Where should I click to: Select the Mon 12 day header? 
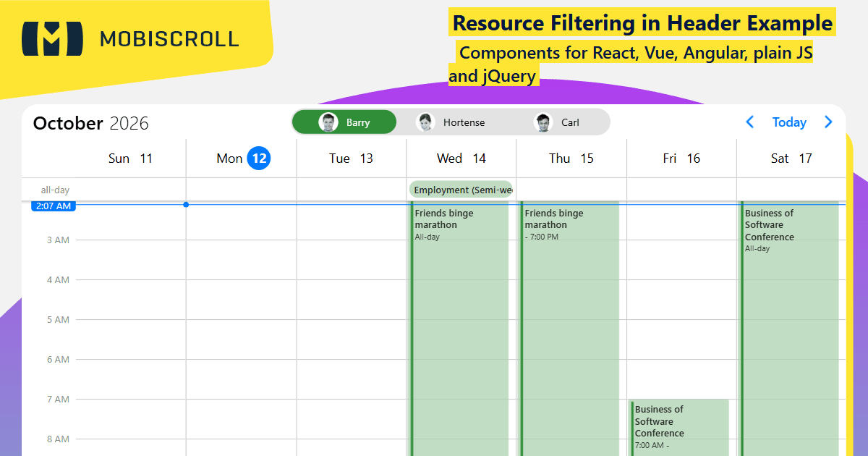point(242,159)
